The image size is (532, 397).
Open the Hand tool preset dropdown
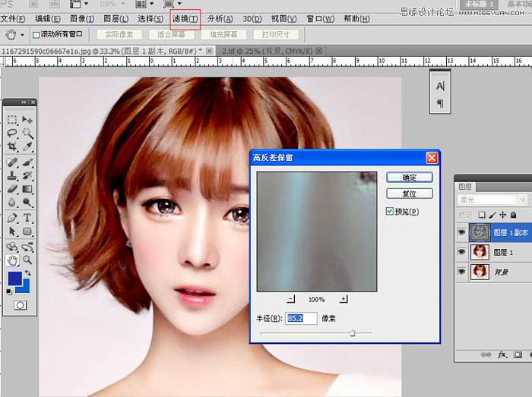click(23, 34)
